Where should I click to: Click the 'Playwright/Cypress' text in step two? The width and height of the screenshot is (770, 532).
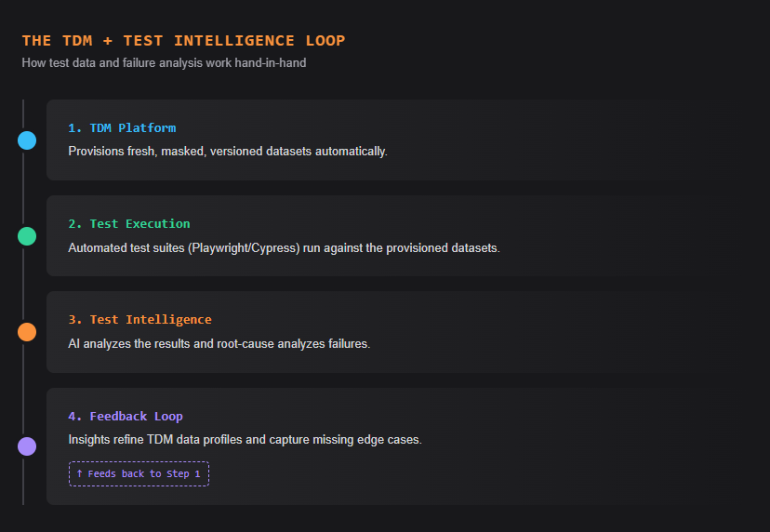click(x=245, y=247)
